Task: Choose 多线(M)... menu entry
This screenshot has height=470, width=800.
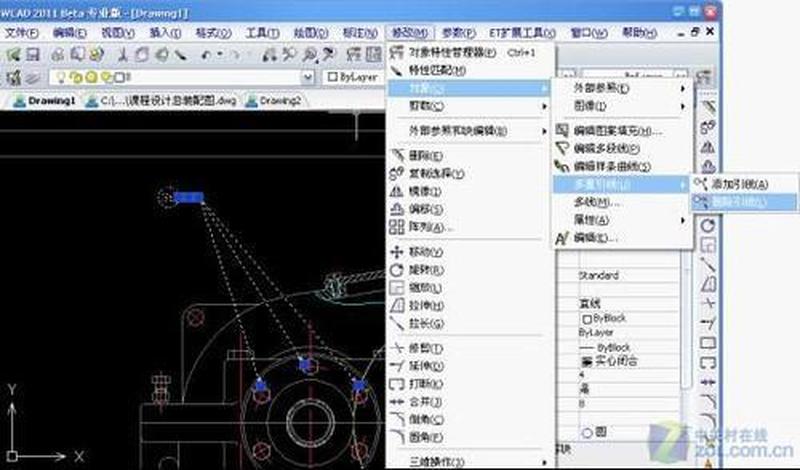Action: (x=623, y=203)
